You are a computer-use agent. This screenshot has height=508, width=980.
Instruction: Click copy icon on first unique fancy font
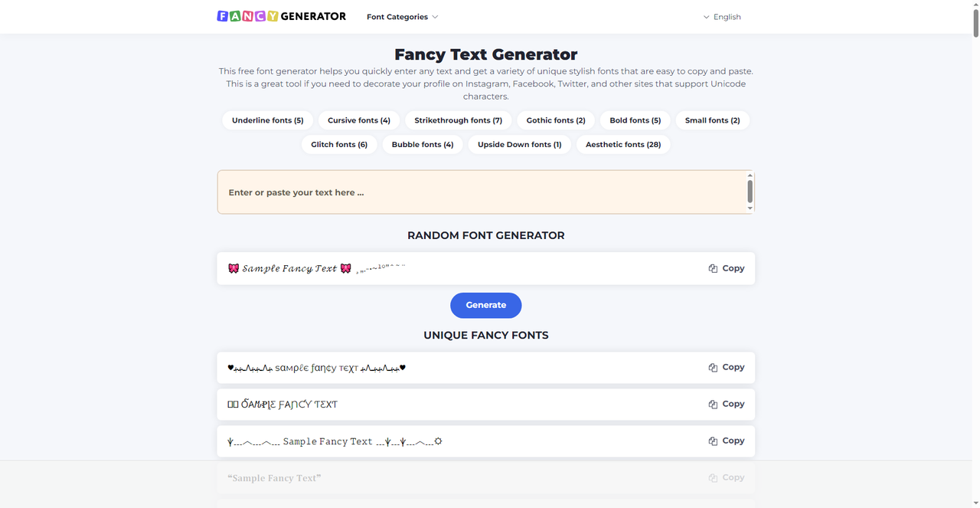coord(713,368)
